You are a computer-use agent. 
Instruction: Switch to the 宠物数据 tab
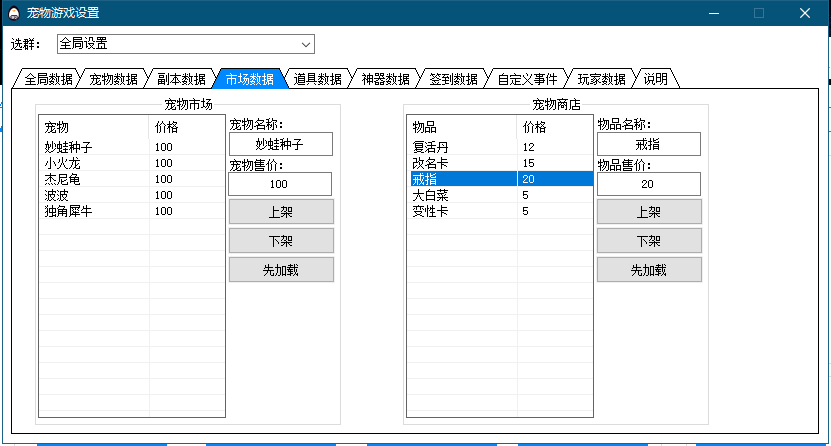(113, 79)
